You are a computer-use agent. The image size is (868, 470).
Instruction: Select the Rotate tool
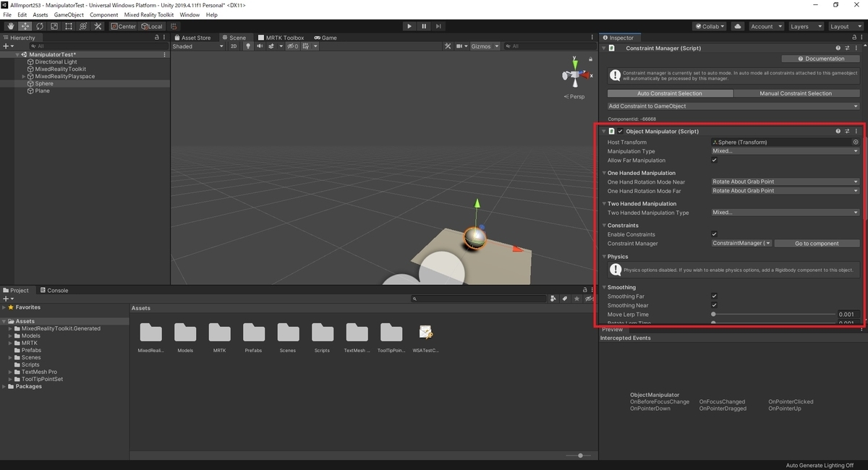pos(40,26)
